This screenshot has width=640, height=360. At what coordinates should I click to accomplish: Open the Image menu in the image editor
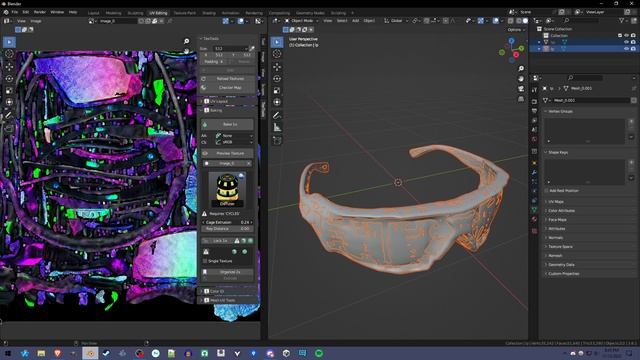(x=36, y=21)
